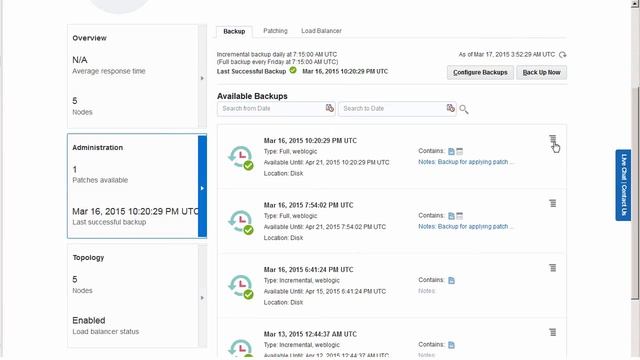The width and height of the screenshot is (640, 360).
Task: Open the Patching tab
Action: pos(275,31)
